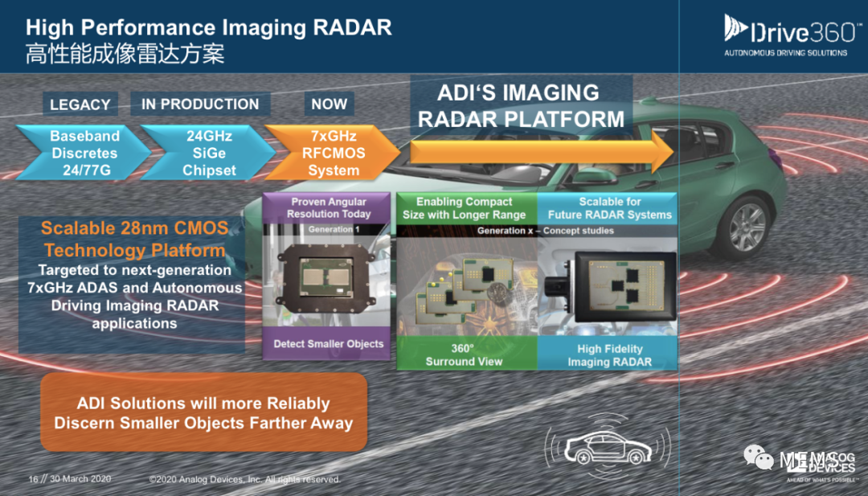This screenshot has height=496, width=868.
Task: Click the car radar icon at the bottom
Action: coord(608,447)
